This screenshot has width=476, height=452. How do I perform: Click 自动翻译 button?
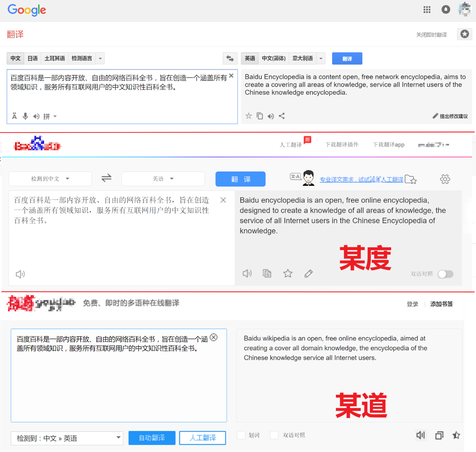152,438
